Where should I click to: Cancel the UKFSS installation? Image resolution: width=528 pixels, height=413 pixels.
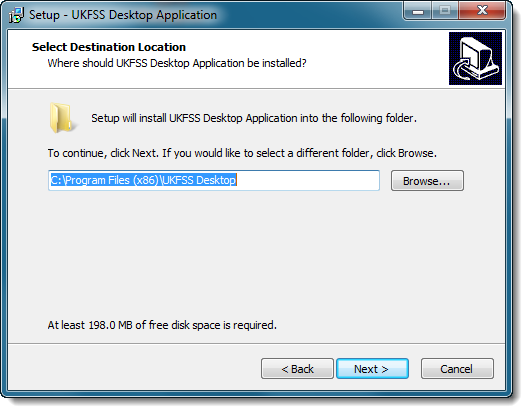[x=457, y=369]
